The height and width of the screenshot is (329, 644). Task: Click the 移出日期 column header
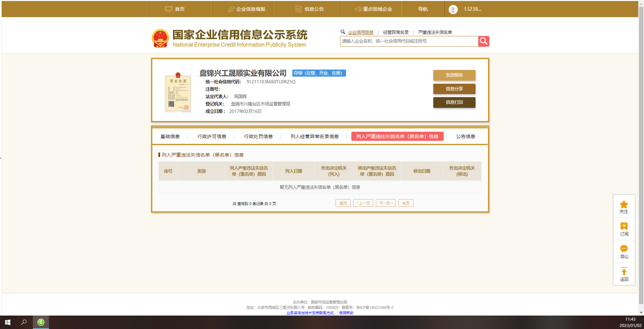(422, 171)
